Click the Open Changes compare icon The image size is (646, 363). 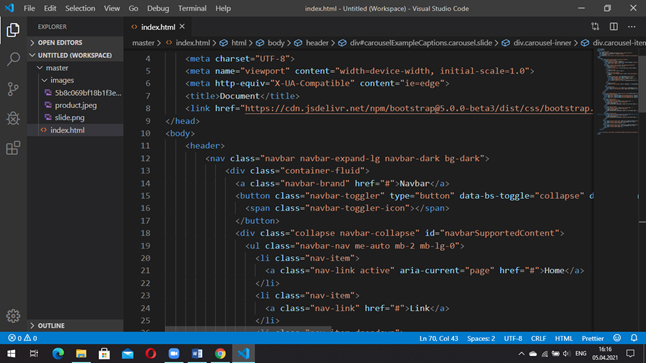[x=595, y=27]
